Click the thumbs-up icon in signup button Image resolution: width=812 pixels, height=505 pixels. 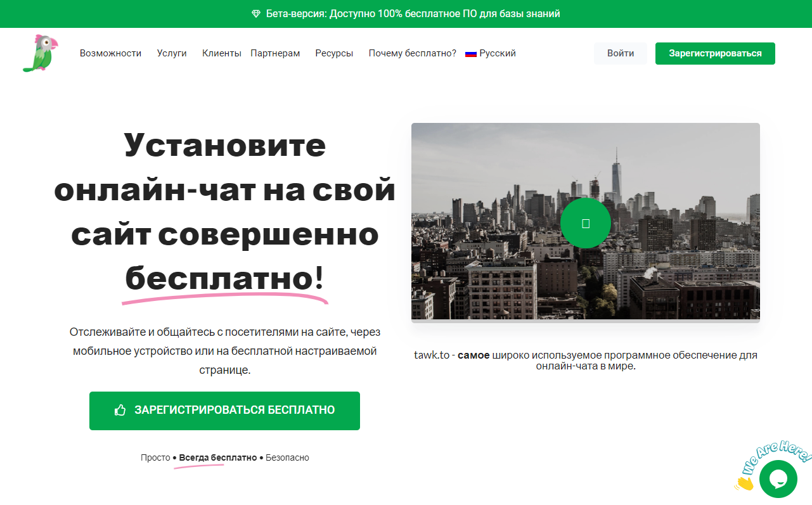[119, 411]
